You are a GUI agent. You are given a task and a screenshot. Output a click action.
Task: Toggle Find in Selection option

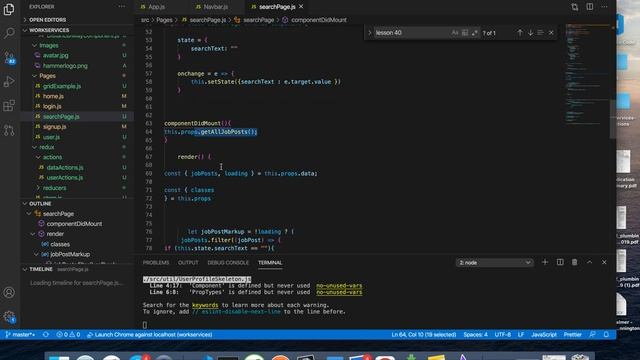coord(540,33)
